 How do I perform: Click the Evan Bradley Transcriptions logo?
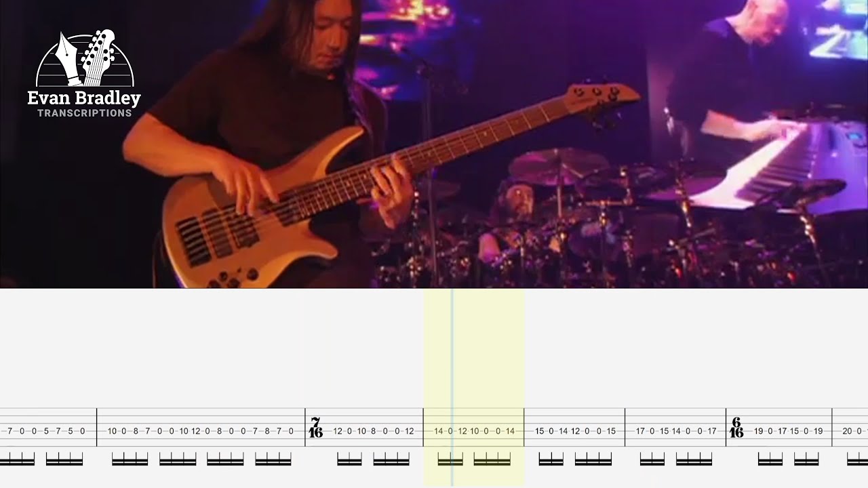[84, 73]
